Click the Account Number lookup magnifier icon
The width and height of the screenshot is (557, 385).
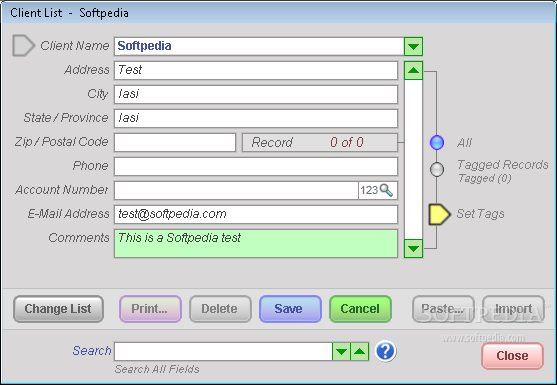[386, 190]
